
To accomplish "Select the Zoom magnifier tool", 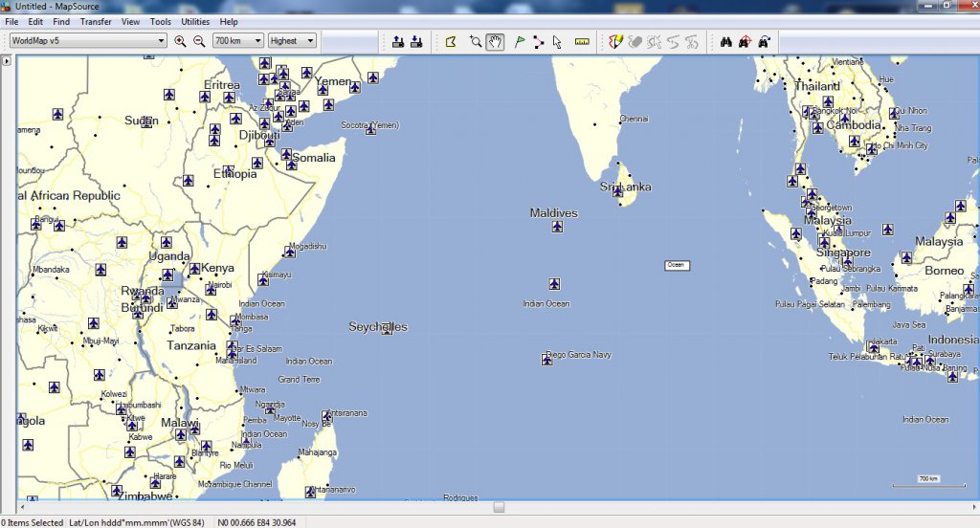I will pyautogui.click(x=476, y=41).
